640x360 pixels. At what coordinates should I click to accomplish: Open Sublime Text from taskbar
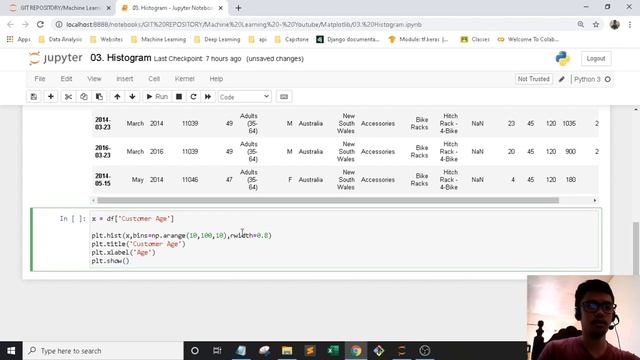[x=310, y=351]
